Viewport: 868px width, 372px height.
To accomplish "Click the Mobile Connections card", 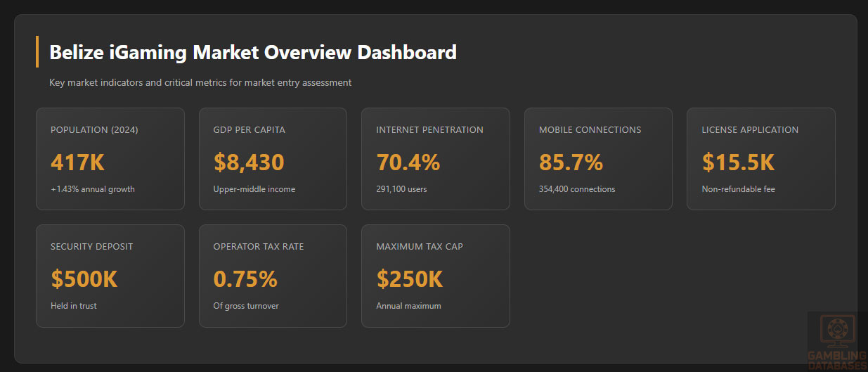I will click(598, 159).
